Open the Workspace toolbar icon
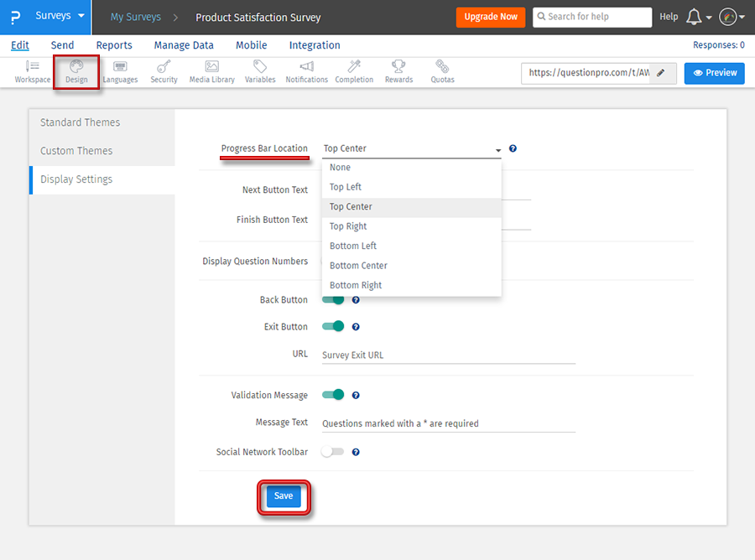755x560 pixels. [32, 71]
